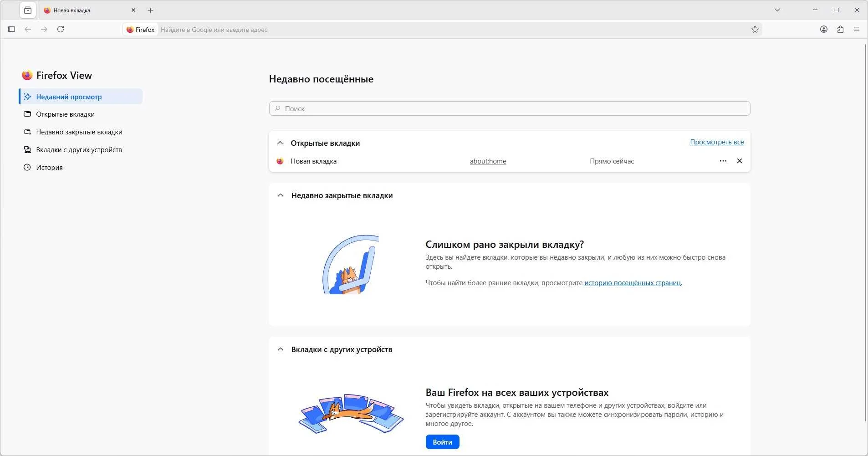
Task: Toggle the sidebar button in toolbar
Action: pyautogui.click(x=11, y=29)
